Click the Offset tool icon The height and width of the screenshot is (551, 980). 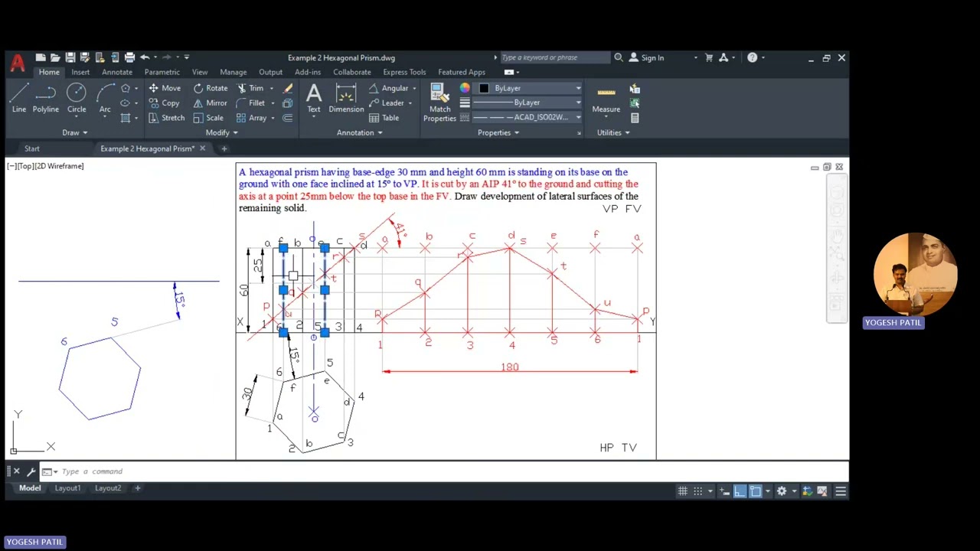(x=288, y=118)
